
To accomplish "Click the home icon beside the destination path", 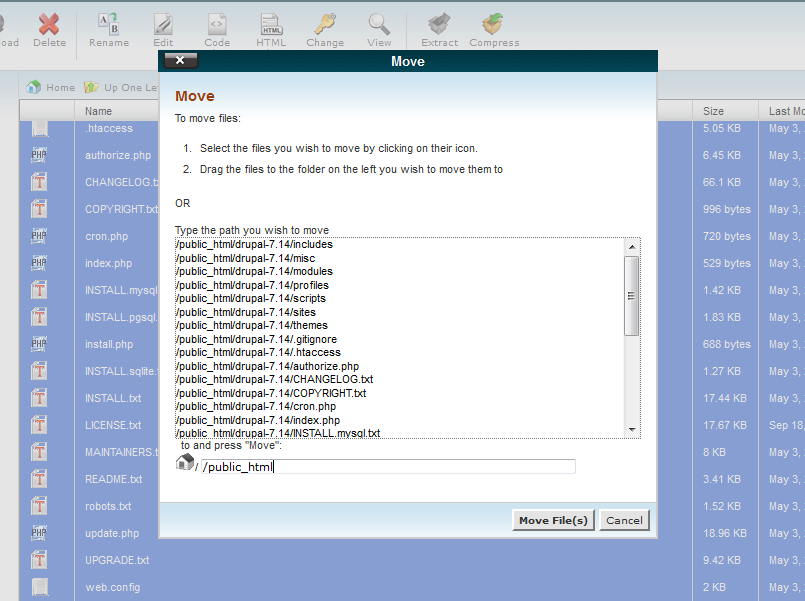I will [x=185, y=463].
